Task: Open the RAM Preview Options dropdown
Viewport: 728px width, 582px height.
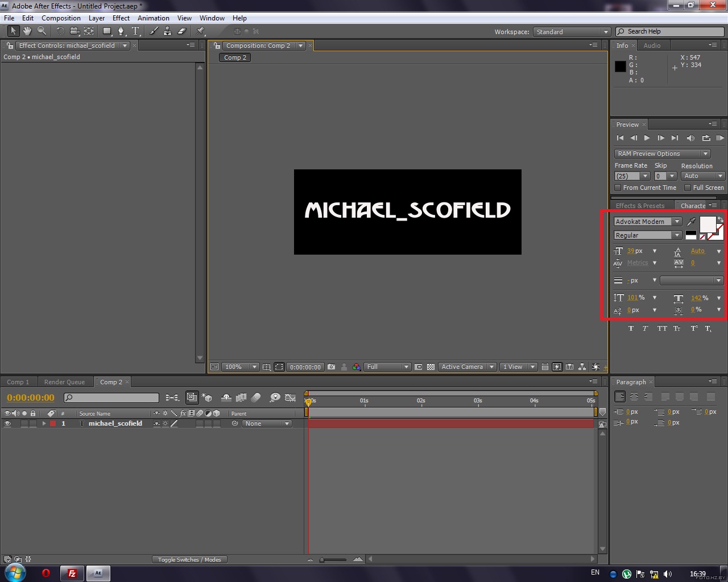Action: point(662,153)
